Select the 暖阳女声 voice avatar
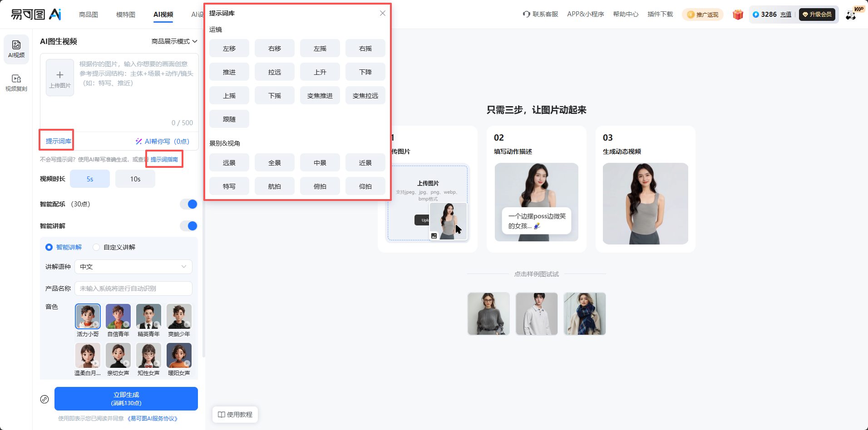 click(x=179, y=356)
